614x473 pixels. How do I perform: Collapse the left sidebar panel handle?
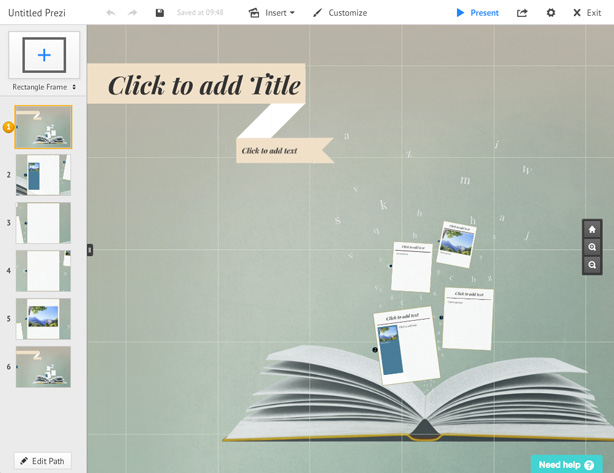point(90,250)
